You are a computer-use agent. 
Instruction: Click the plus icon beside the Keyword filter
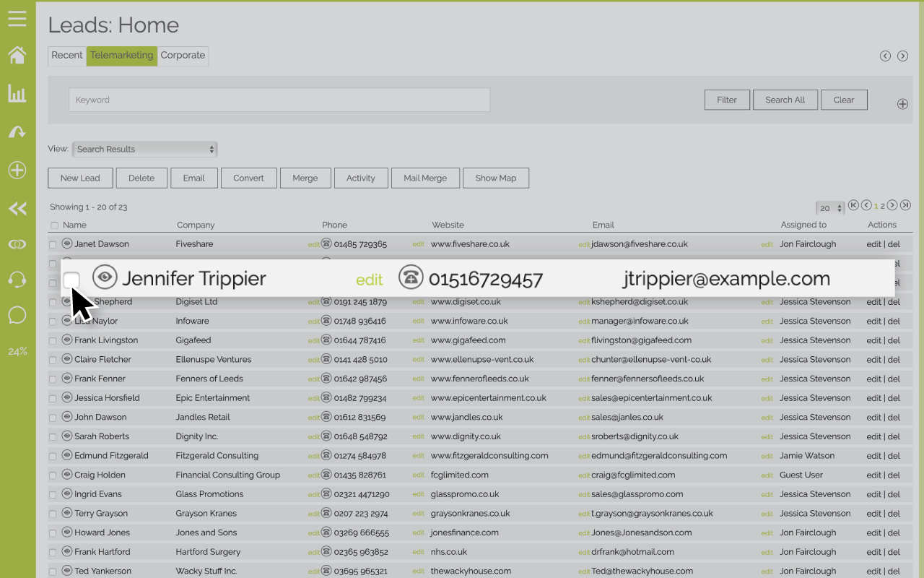tap(902, 103)
